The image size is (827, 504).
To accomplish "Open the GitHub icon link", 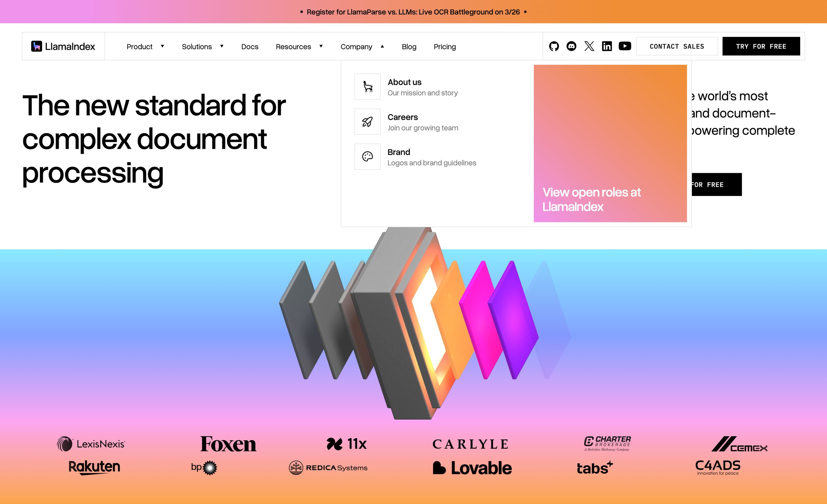I will 554,46.
